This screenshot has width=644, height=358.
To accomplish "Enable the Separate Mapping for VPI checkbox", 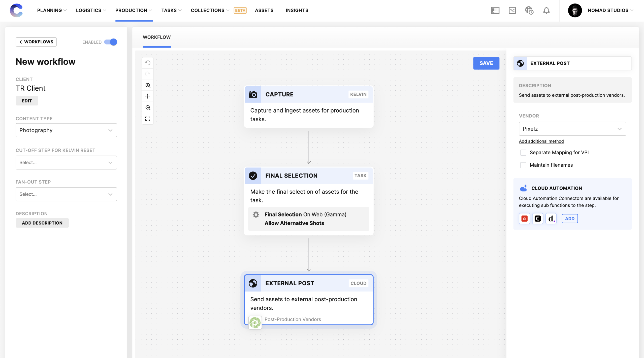I will click(x=524, y=152).
